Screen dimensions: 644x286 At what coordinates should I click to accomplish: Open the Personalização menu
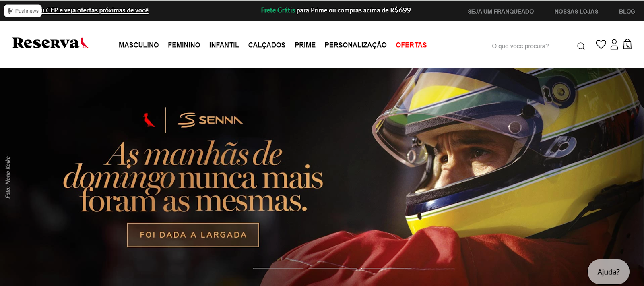click(x=356, y=45)
